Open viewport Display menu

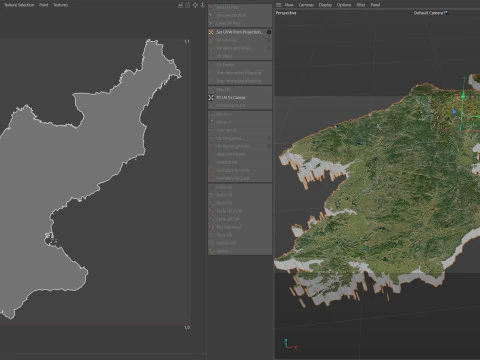[x=325, y=5]
